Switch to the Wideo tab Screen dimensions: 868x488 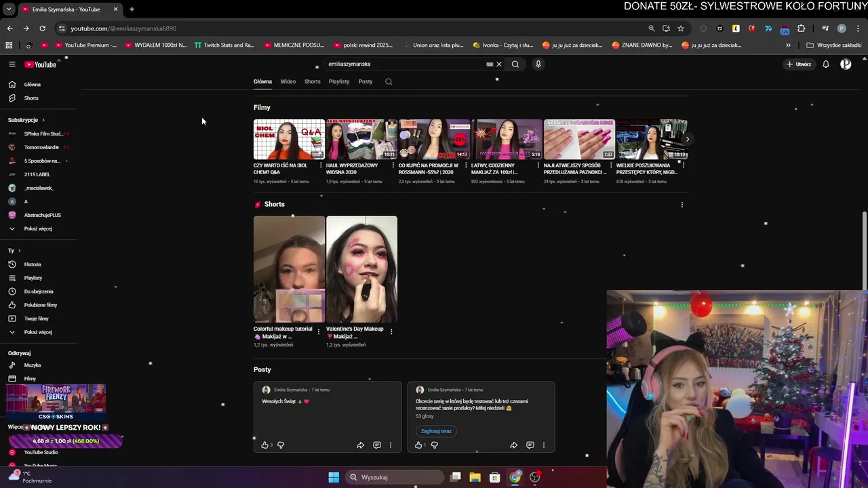point(288,81)
